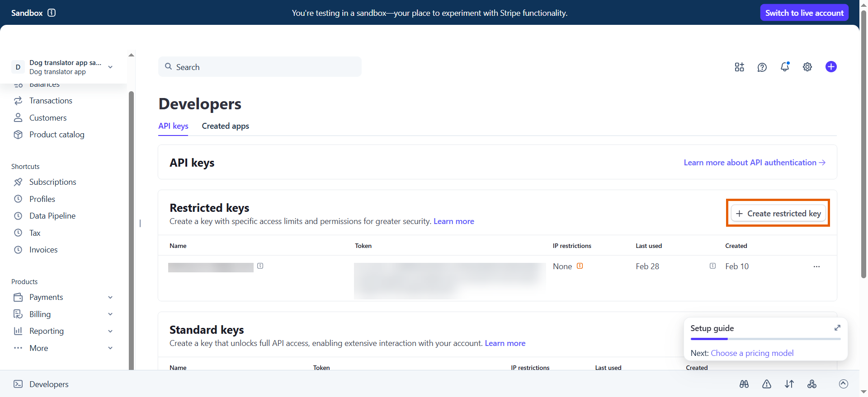Click Learn more link under Restricted keys
Image resolution: width=868 pixels, height=397 pixels.
pyautogui.click(x=454, y=221)
